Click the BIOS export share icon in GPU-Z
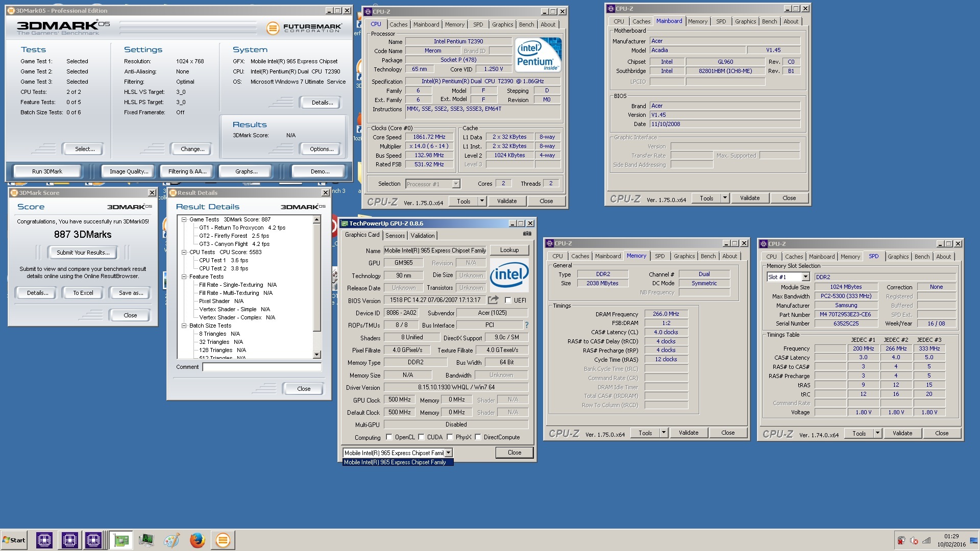980x551 pixels. tap(493, 300)
